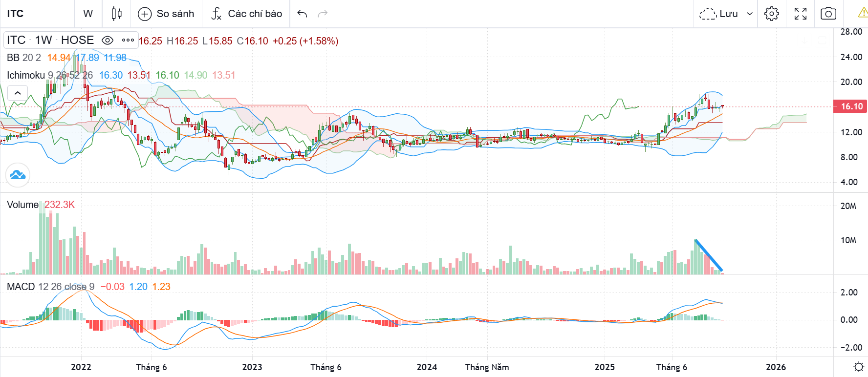Click the blue cloud logo button
This screenshot has width=868, height=377.
pos(18,175)
